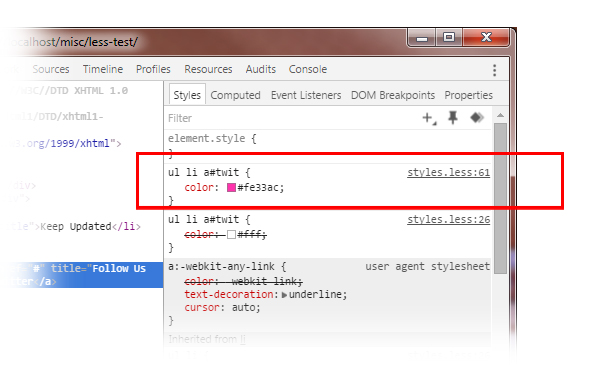Screen dimensions: 598x385
Task: Click the 1999/xhtml namespace attribute
Action: tap(65, 143)
